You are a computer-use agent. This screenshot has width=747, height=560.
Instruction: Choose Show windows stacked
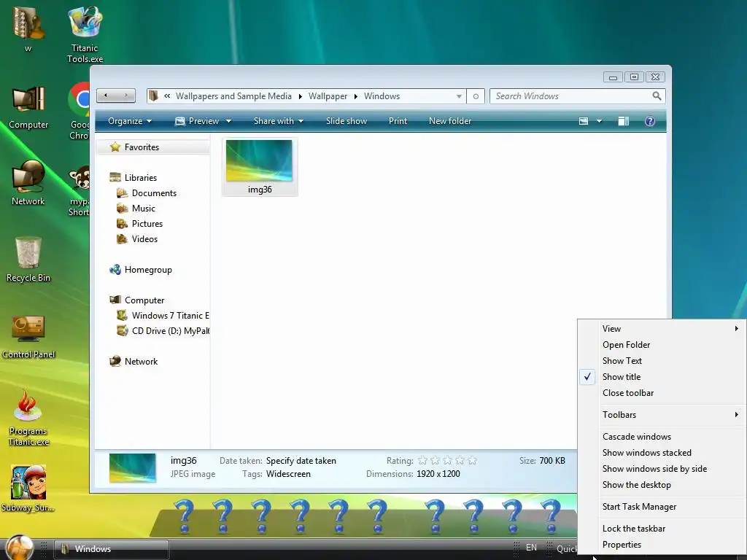[662, 453]
